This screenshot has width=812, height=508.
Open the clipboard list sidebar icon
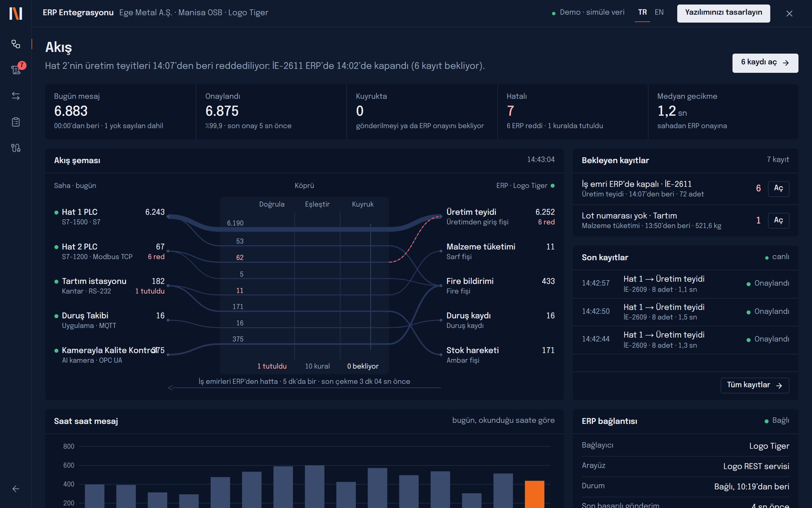[16, 122]
